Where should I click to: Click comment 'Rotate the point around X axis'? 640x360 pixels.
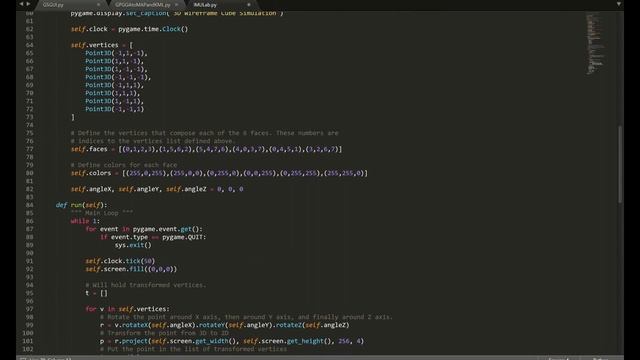[246, 317]
